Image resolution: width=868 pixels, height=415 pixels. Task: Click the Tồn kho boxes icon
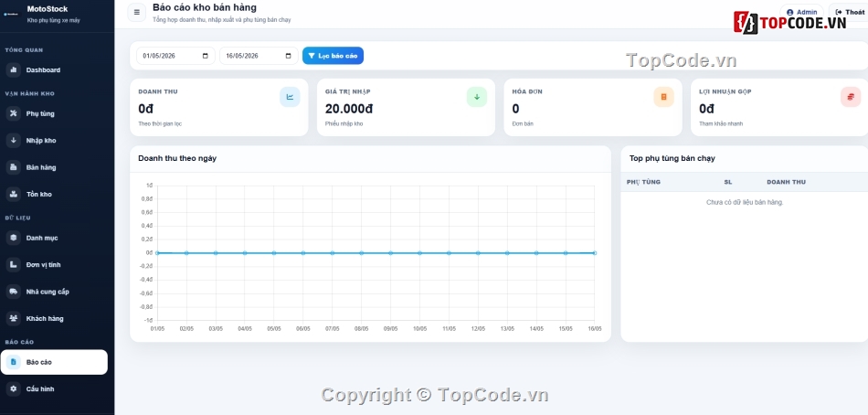point(14,194)
